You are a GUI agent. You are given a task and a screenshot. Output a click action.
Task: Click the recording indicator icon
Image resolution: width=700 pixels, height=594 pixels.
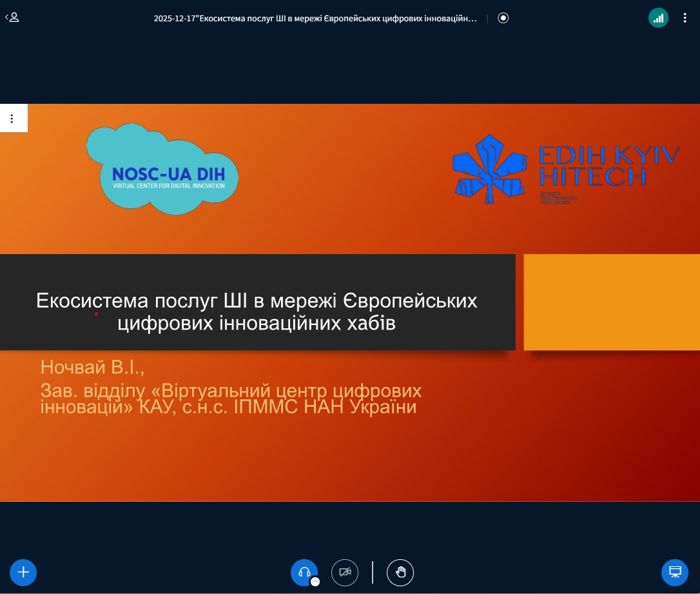503,18
